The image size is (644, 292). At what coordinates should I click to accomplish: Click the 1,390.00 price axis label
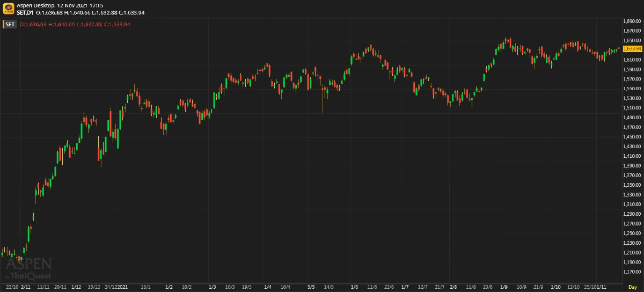point(633,165)
